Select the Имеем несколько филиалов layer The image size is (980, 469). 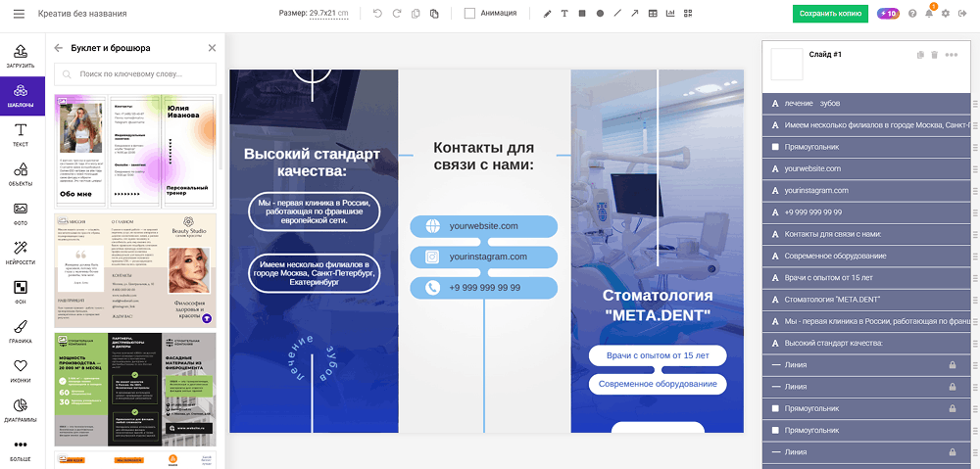click(x=865, y=125)
